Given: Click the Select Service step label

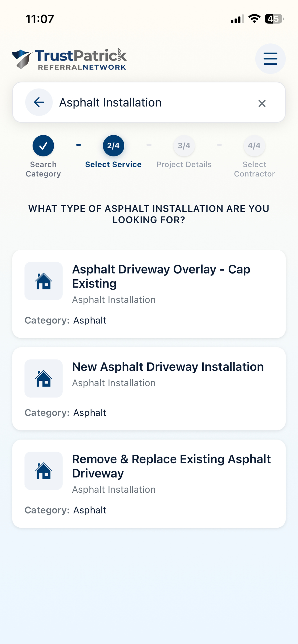Looking at the screenshot, I should [113, 165].
